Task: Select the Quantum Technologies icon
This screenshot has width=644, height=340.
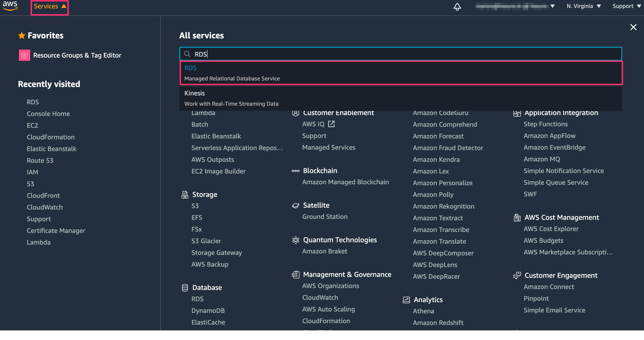Action: click(x=296, y=240)
